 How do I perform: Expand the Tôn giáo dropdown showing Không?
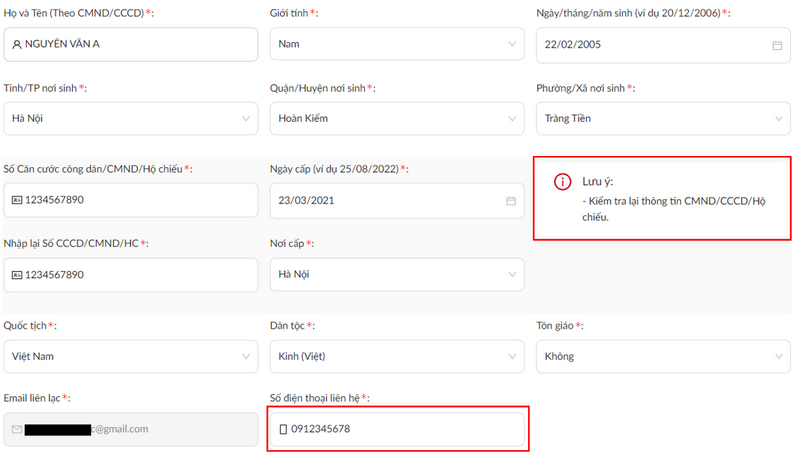tap(663, 357)
